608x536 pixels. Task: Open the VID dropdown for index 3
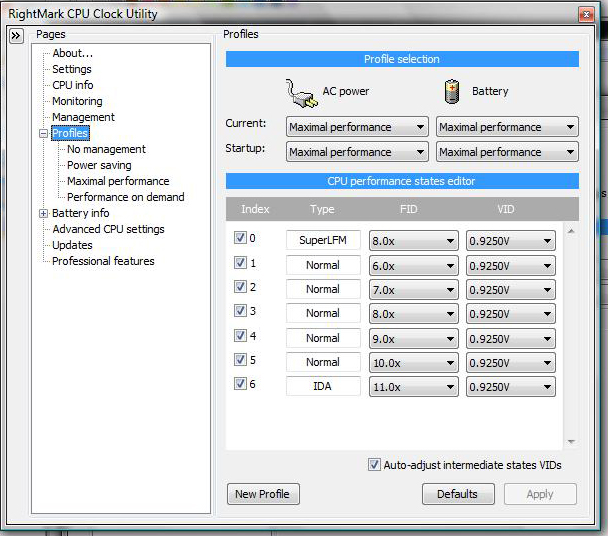pos(511,314)
